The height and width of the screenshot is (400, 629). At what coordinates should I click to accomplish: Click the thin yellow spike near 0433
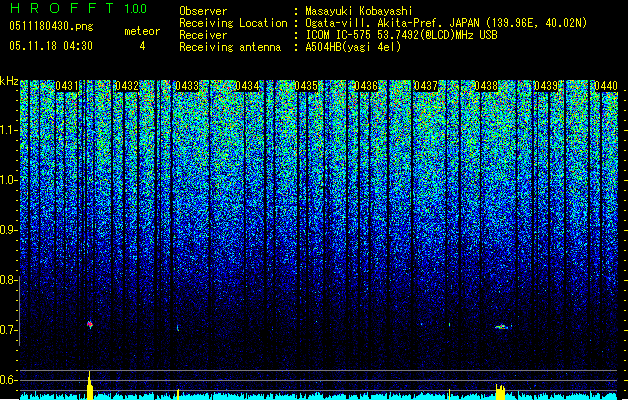pos(178,394)
